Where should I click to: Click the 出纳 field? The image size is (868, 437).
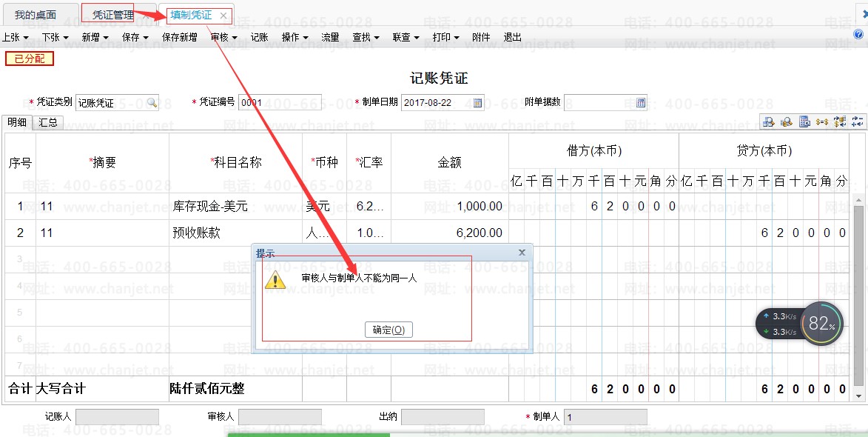point(443,416)
